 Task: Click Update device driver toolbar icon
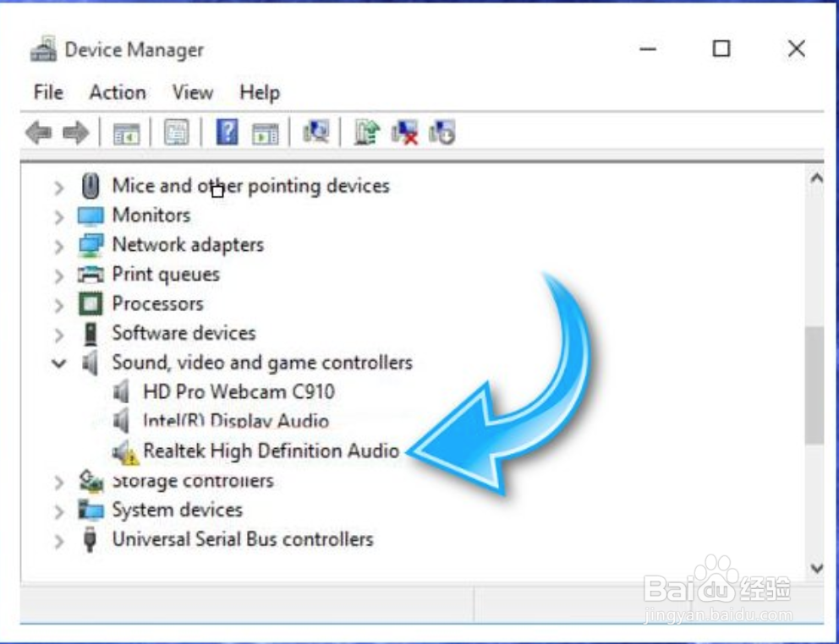click(366, 132)
